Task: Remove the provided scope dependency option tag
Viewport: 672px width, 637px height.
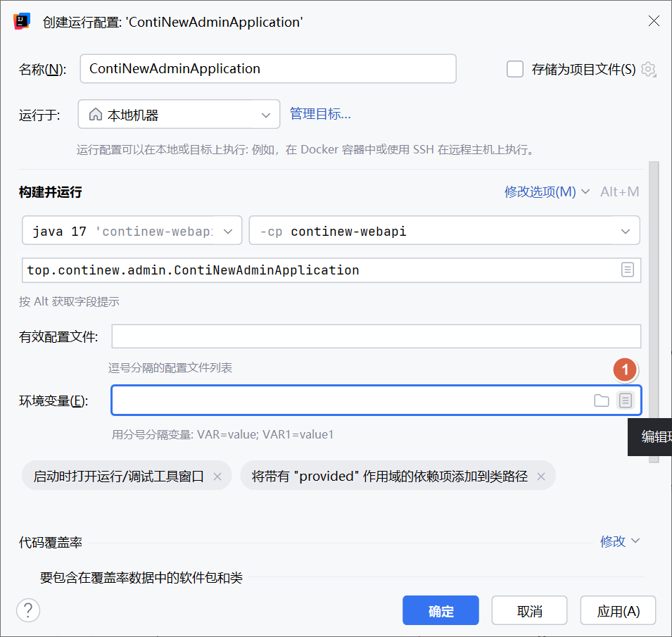Action: [x=541, y=477]
